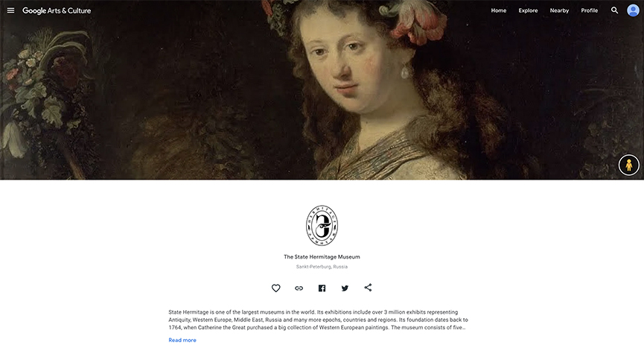
Task: Select Nearby in the top navigation
Action: tap(559, 10)
